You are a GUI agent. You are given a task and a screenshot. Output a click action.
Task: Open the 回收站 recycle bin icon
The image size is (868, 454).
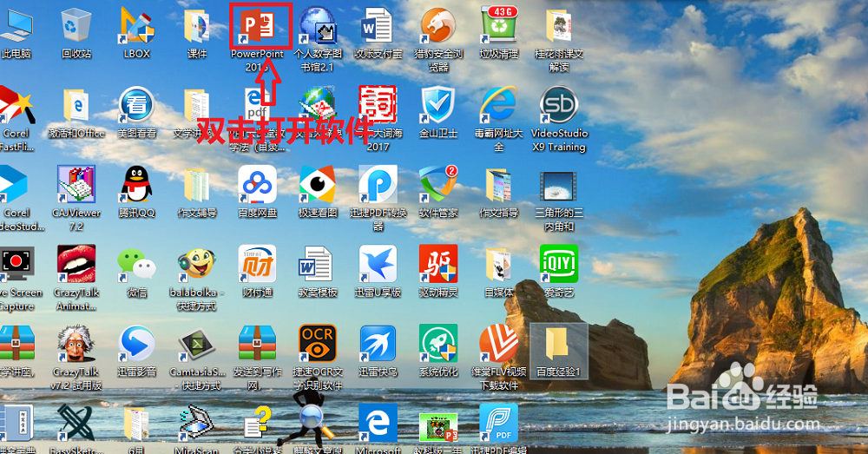(76, 25)
